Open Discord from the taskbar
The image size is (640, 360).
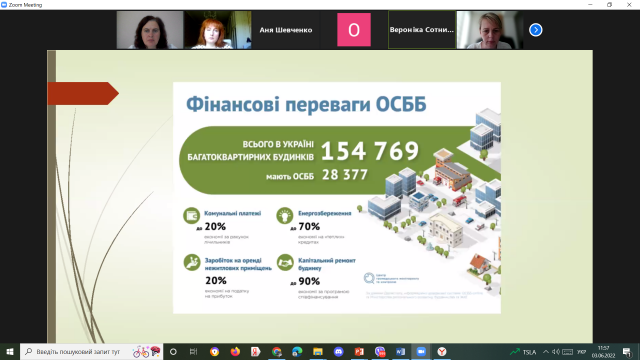(x=338, y=351)
